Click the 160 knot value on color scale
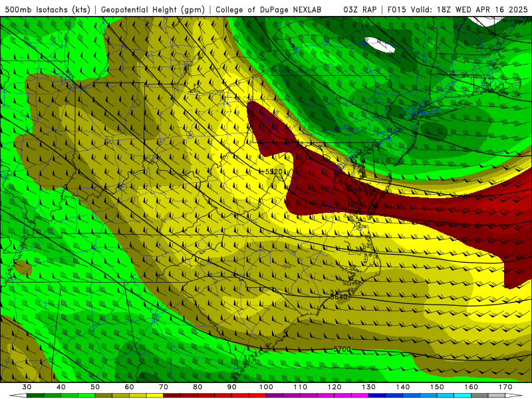 (471, 387)
